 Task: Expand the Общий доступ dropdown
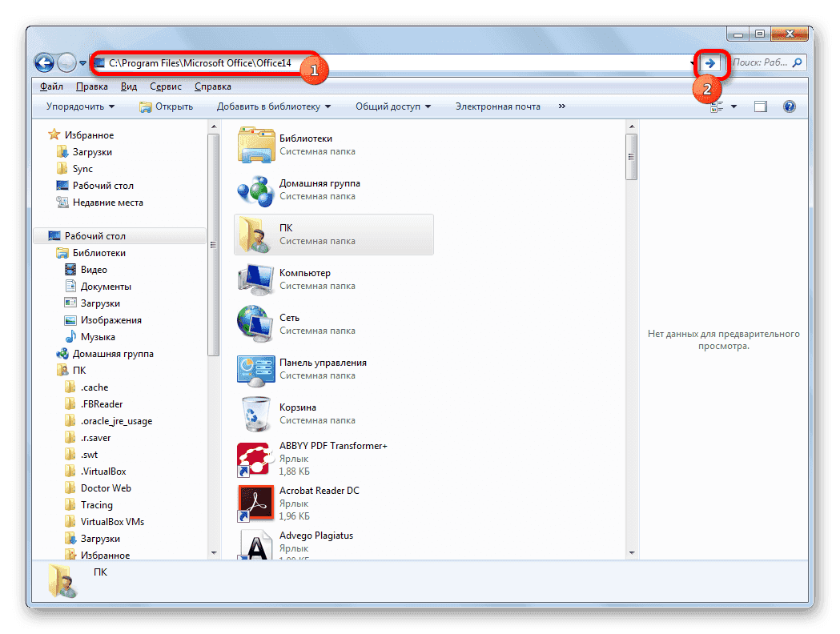[393, 106]
